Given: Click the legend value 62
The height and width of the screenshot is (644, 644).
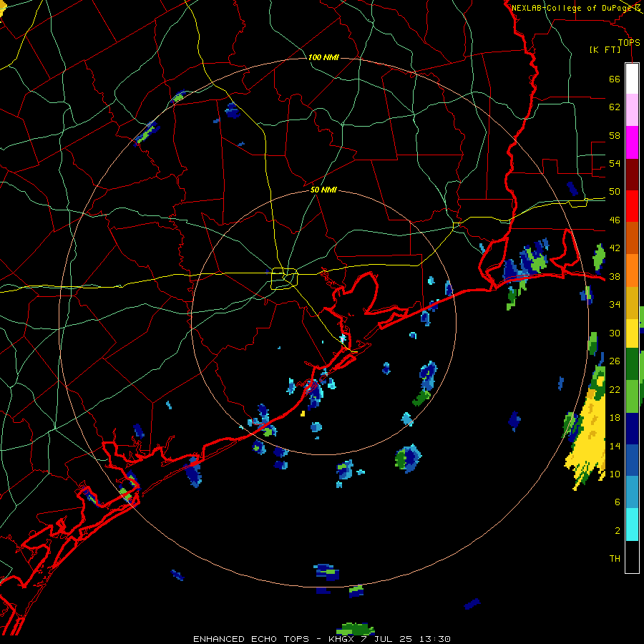Looking at the screenshot, I should pos(615,107).
